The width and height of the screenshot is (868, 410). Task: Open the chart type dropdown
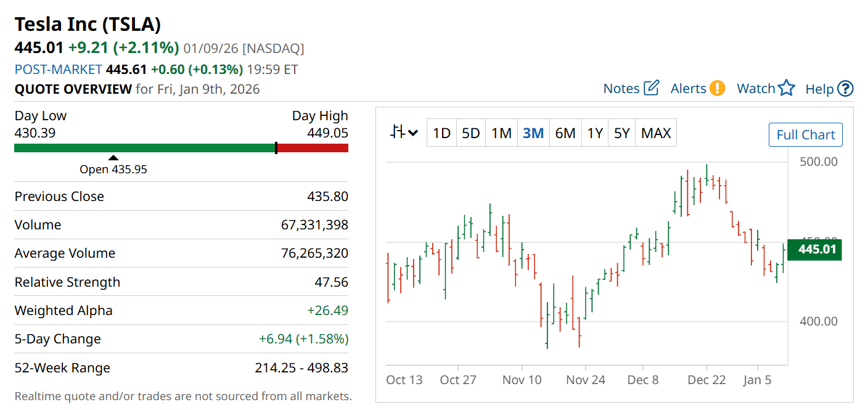click(x=404, y=133)
